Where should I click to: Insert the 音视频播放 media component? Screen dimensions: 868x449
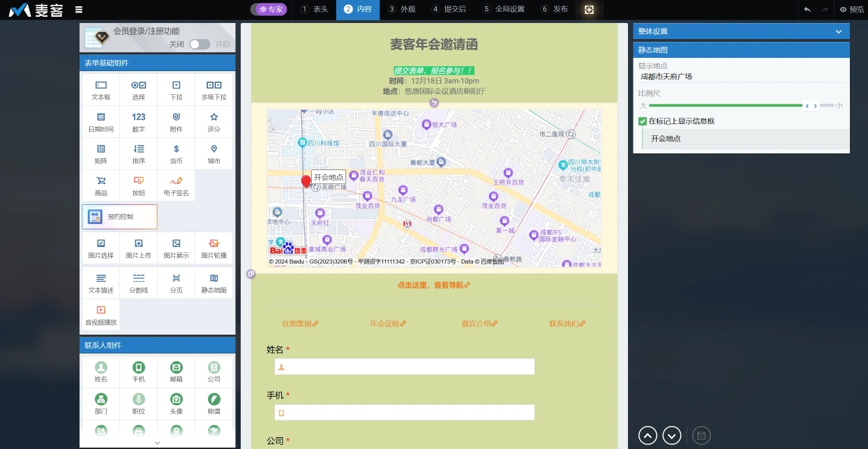(x=100, y=315)
